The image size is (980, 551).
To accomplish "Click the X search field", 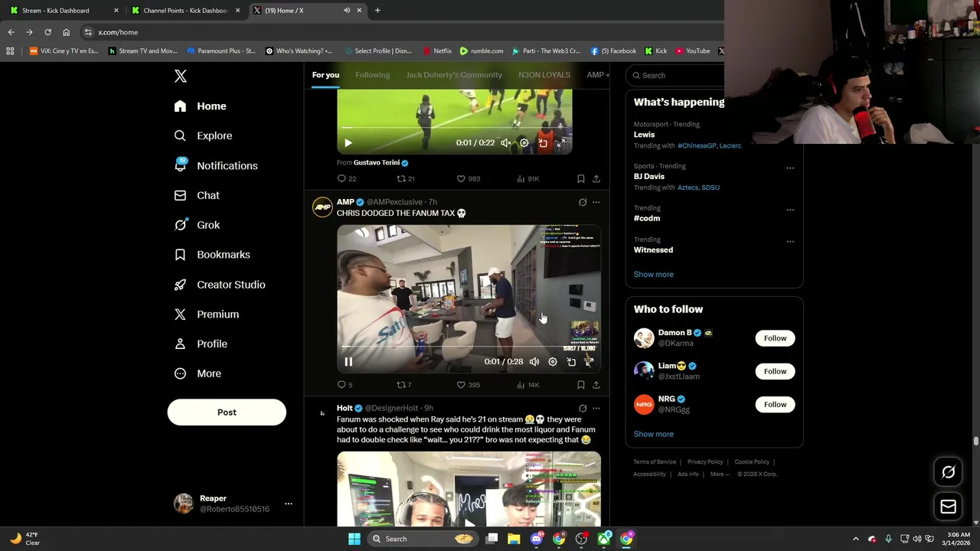I will click(677, 75).
